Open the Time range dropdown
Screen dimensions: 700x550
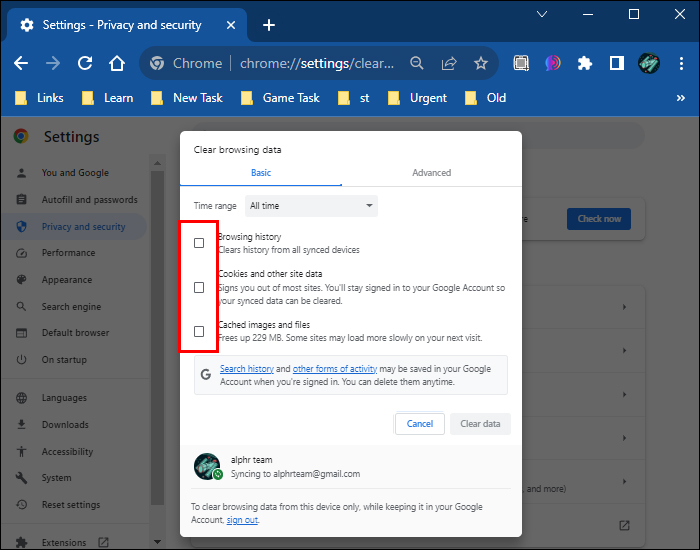[x=311, y=206]
